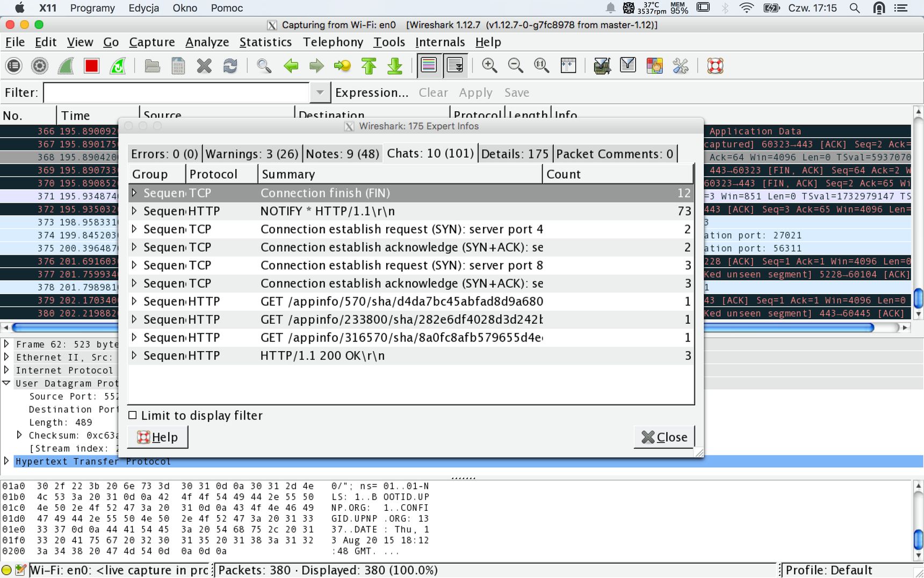Image resolution: width=924 pixels, height=578 pixels.
Task: Expand Ethernet II tree item
Action: [6, 356]
